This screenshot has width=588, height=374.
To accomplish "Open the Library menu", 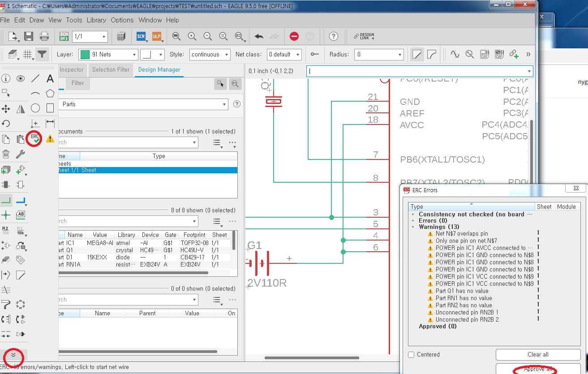I will point(96,20).
